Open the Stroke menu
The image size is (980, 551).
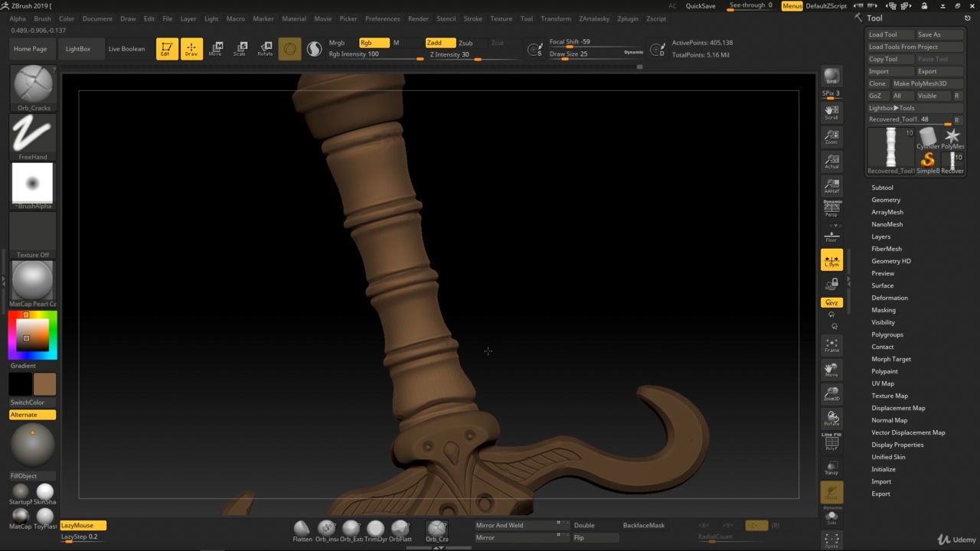point(472,18)
